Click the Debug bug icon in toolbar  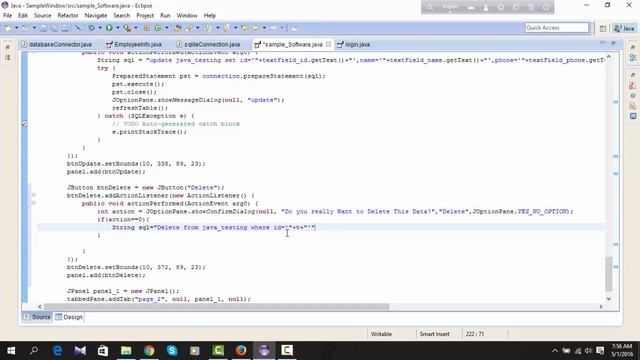(91, 28)
